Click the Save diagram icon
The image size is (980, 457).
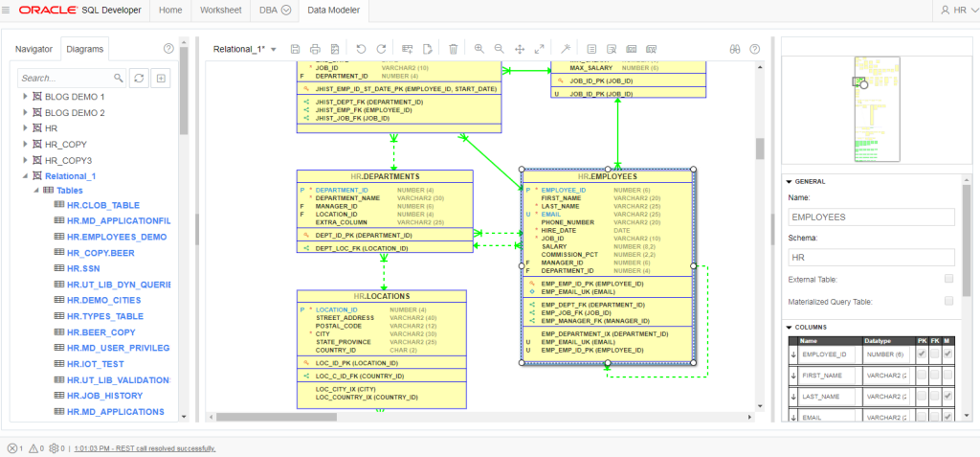[296, 49]
